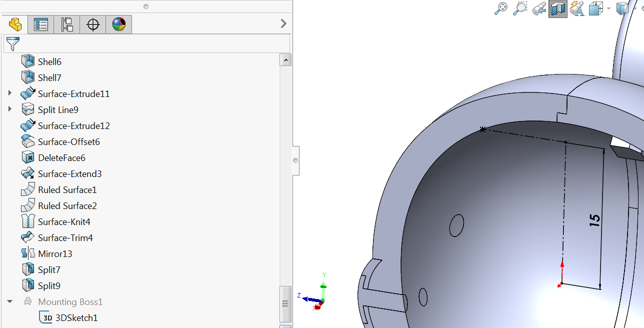
Task: Expand the Split Line9 feature
Action: point(10,109)
